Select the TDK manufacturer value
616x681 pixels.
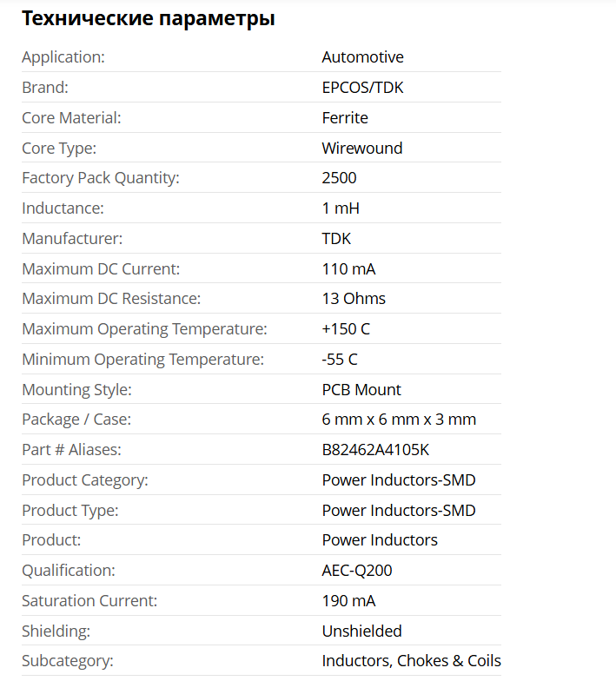click(x=336, y=239)
